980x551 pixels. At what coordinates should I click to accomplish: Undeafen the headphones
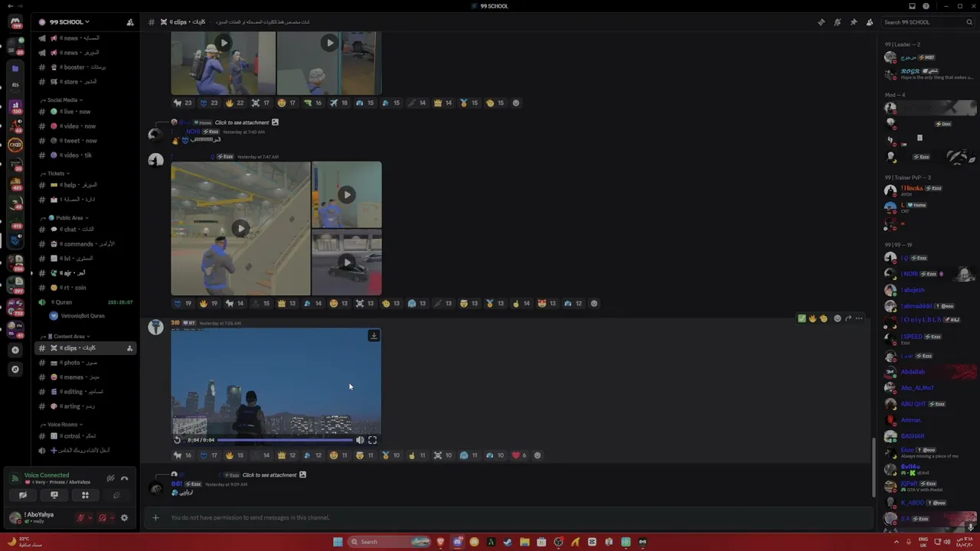(x=102, y=518)
